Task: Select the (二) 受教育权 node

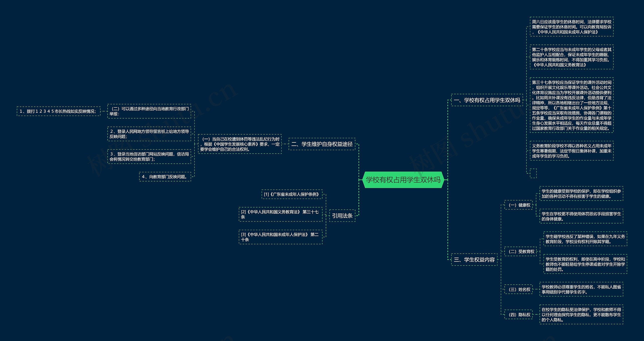Action: (x=521, y=251)
